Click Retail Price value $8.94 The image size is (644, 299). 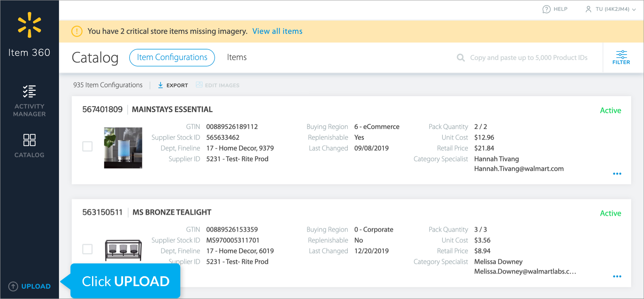[482, 251]
